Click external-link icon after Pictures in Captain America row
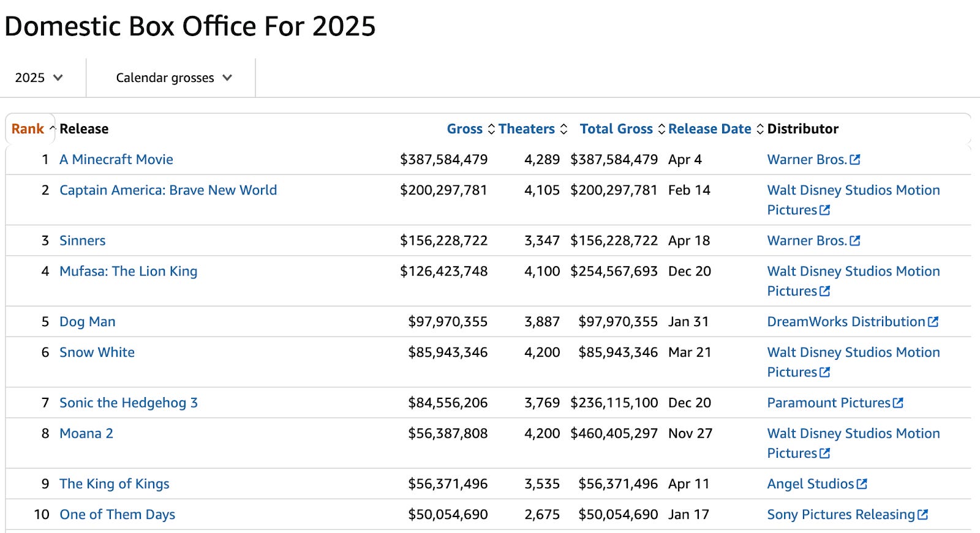The image size is (980, 533). click(x=825, y=210)
